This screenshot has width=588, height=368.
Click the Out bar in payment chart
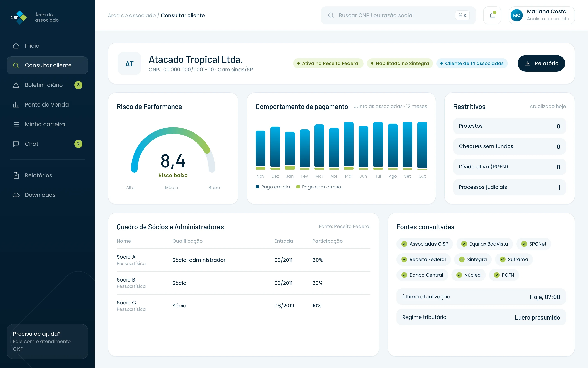(x=422, y=146)
